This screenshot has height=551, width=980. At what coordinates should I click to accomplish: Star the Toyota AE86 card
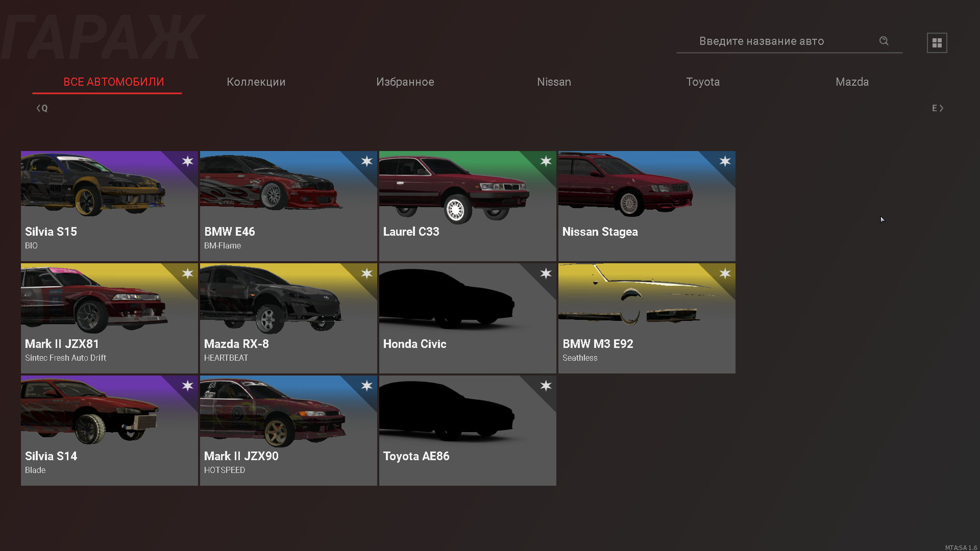546,386
